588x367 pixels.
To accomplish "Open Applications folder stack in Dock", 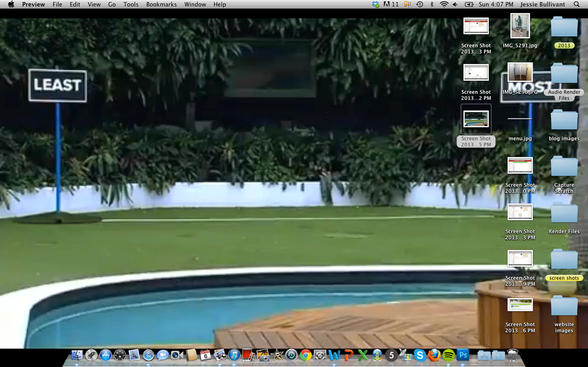I will click(x=484, y=355).
